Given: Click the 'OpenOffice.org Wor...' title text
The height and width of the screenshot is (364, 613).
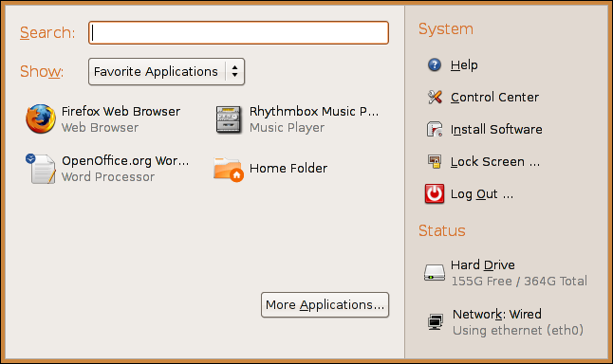Looking at the screenshot, I should click(125, 160).
